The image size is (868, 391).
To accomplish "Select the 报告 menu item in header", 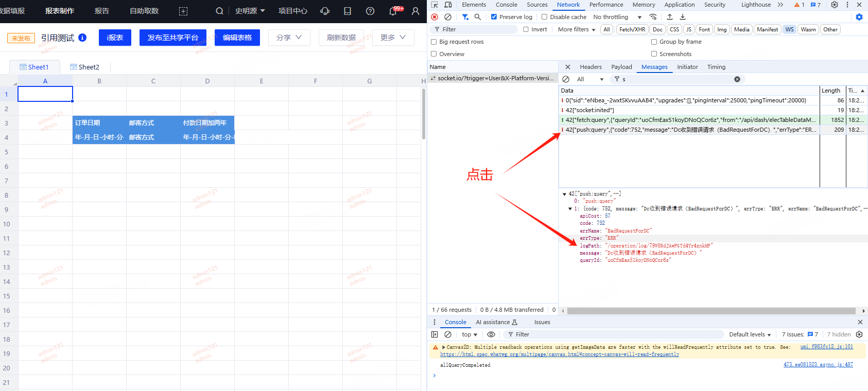I will [x=102, y=11].
